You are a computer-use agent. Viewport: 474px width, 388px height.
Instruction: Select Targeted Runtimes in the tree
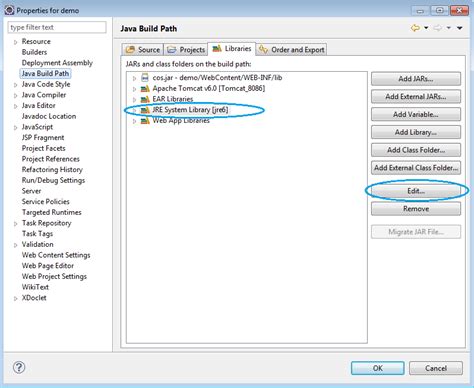(51, 212)
